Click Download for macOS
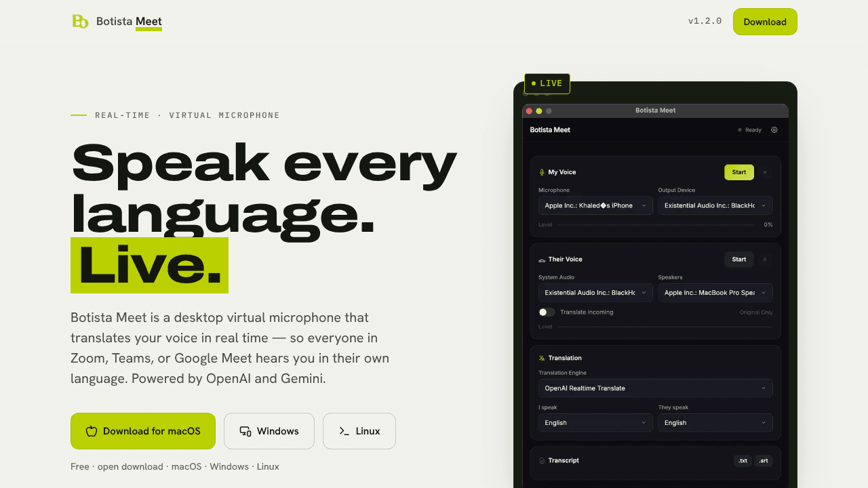The width and height of the screenshot is (868, 488). [143, 431]
